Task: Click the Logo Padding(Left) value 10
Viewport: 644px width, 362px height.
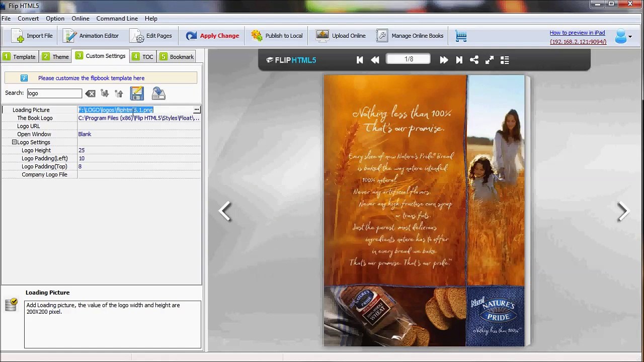Action: (x=82, y=158)
